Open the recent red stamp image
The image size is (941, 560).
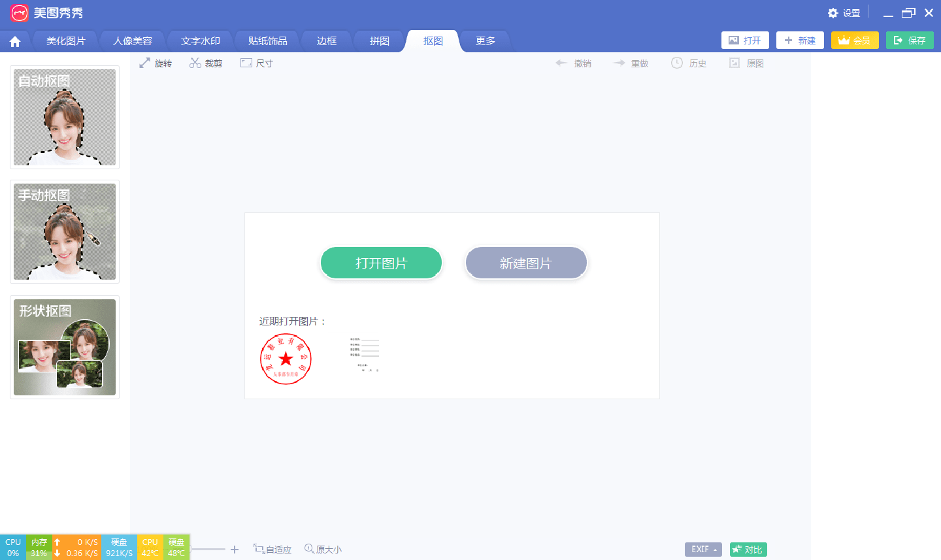click(286, 359)
